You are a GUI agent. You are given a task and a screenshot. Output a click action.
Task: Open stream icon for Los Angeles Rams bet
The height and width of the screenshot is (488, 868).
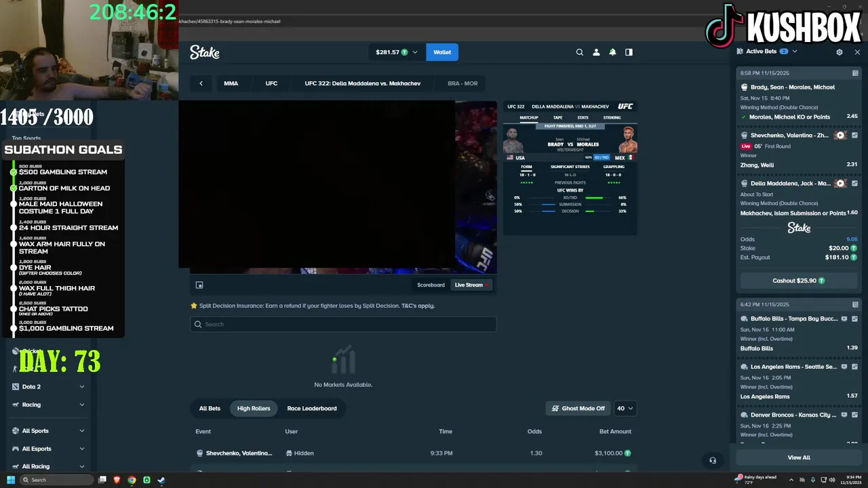click(844, 367)
